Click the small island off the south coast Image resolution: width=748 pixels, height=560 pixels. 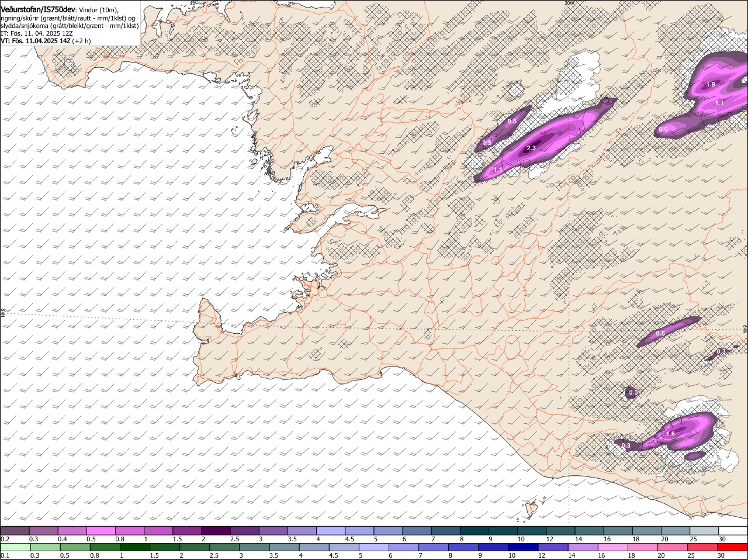(x=531, y=509)
